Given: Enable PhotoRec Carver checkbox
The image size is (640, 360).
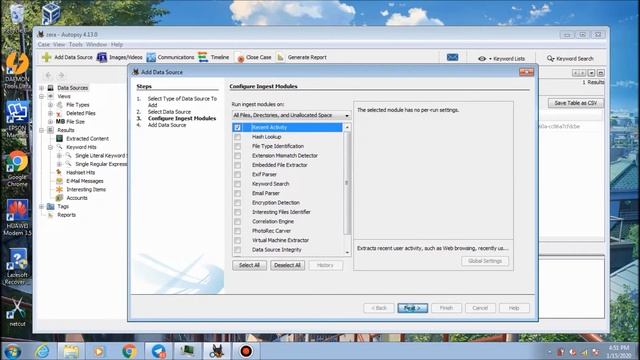Looking at the screenshot, I should click(x=238, y=231).
